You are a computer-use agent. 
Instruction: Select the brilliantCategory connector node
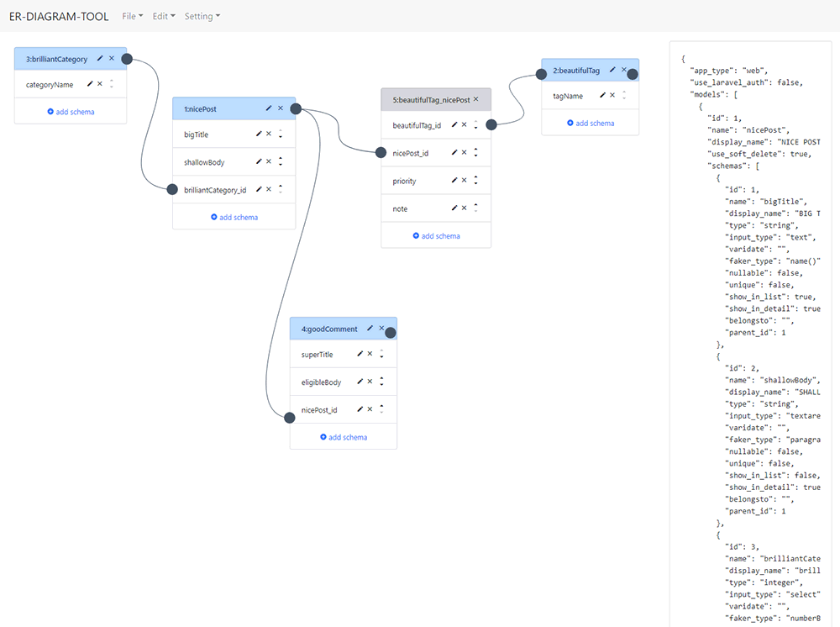(x=127, y=59)
